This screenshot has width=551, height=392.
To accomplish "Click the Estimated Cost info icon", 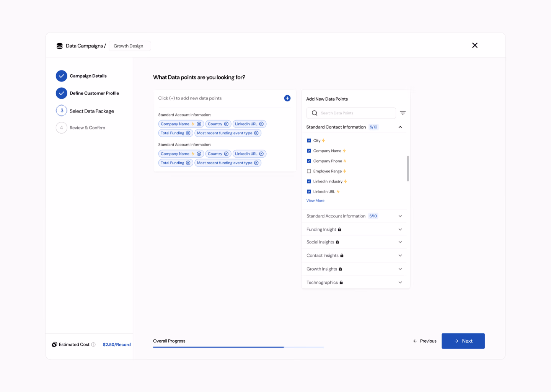I will 93,345.
